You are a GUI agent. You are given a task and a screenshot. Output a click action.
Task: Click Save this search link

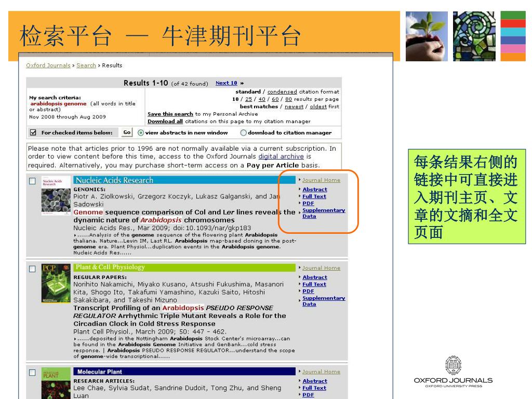(170, 114)
